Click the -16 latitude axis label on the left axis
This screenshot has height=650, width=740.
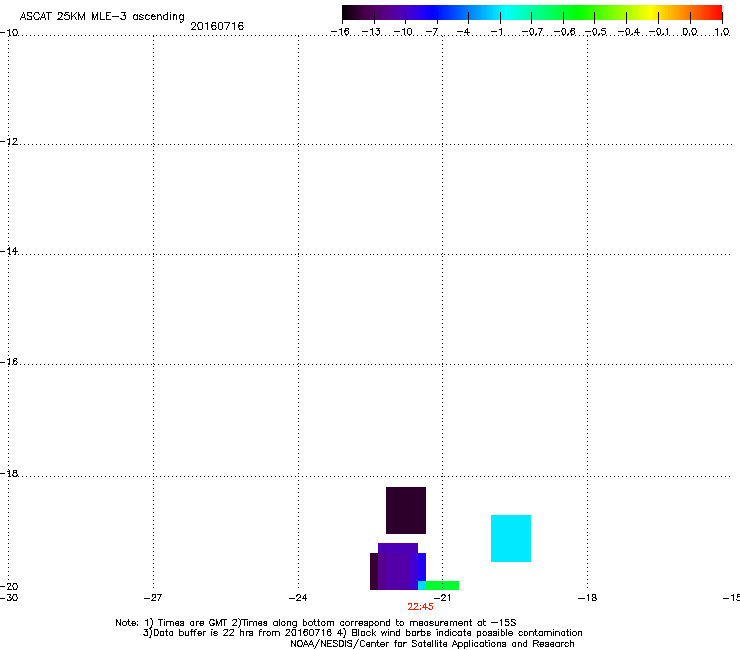point(9,362)
